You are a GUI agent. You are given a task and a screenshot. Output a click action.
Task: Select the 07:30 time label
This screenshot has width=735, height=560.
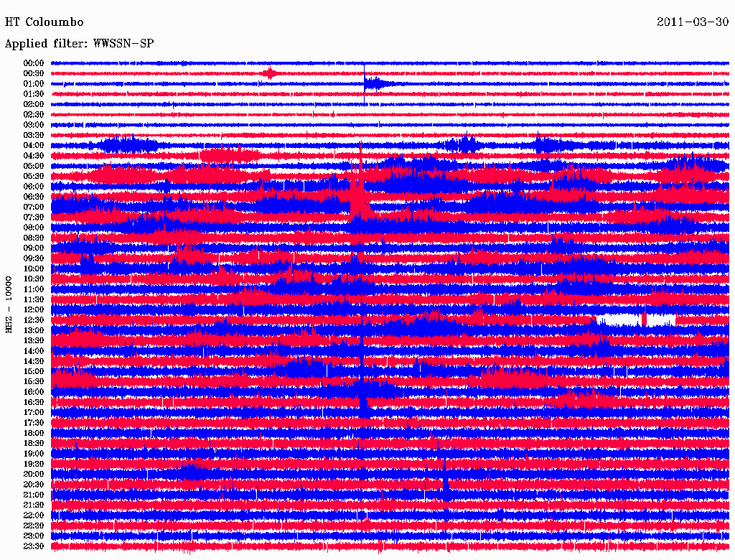pos(33,217)
